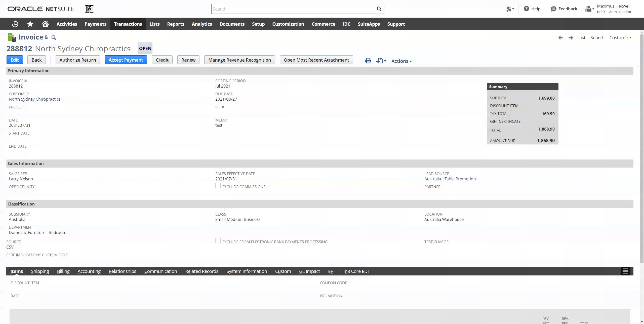Viewport: 644px width, 324px height.
Task: Switch to the System Information subtab
Action: tap(247, 271)
